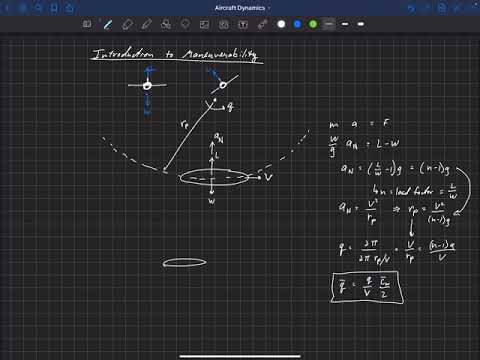Open the search tool in top bar
This screenshot has width=480, height=360.
pyautogui.click(x=38, y=8)
